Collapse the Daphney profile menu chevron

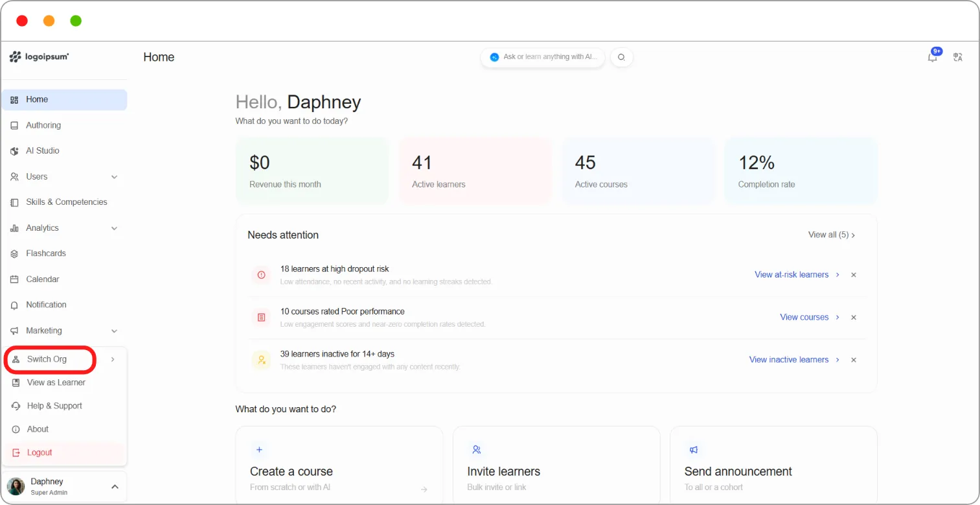(x=115, y=486)
